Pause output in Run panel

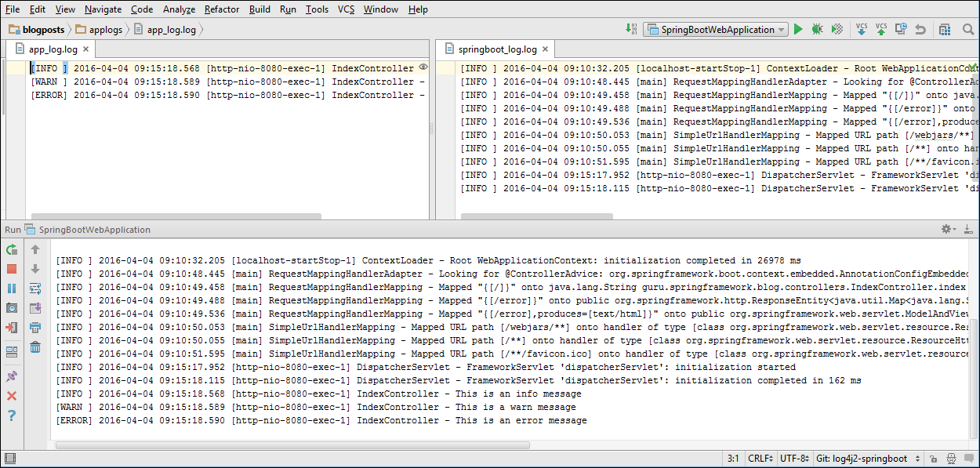click(12, 288)
